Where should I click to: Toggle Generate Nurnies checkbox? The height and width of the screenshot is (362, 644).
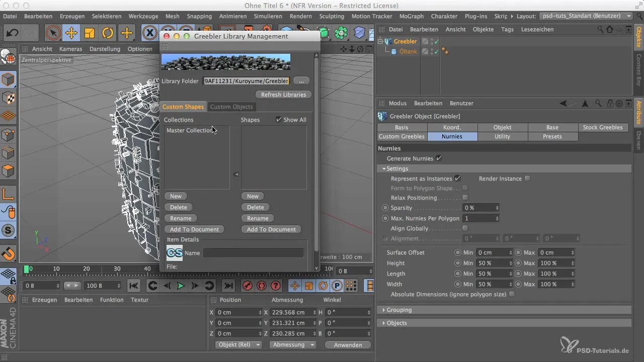click(x=439, y=158)
